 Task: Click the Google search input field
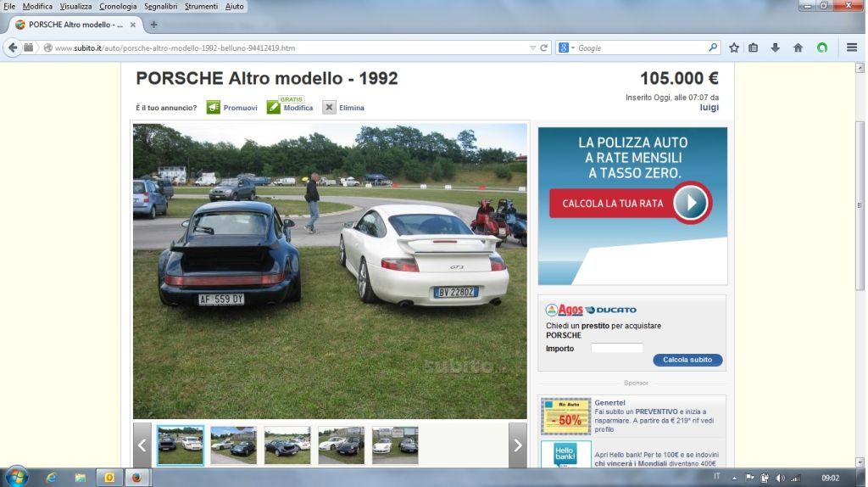tap(641, 48)
